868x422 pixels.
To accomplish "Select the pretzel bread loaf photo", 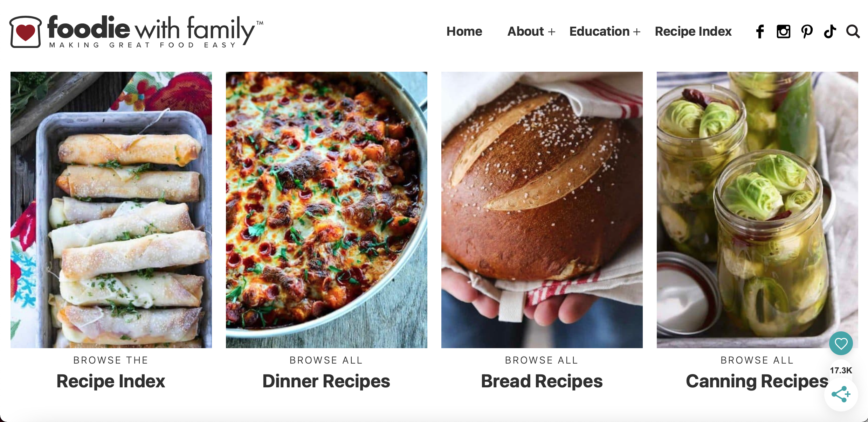I will tap(542, 210).
